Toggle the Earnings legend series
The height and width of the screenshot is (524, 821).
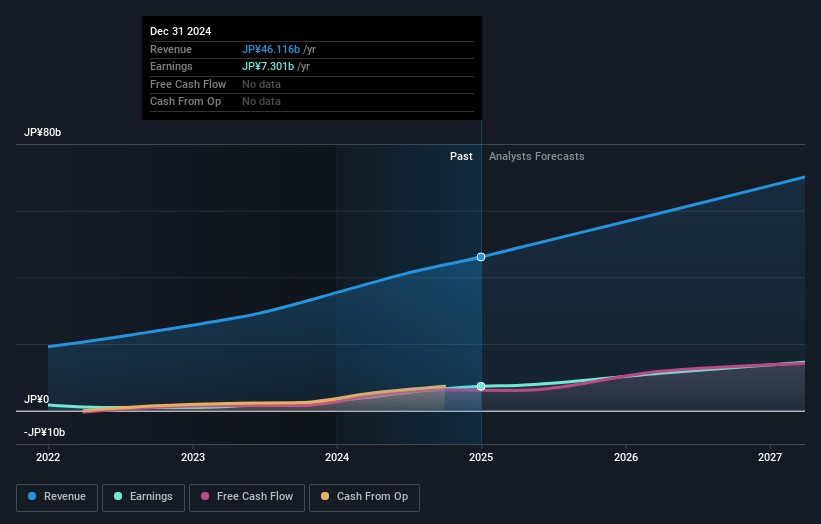(143, 497)
